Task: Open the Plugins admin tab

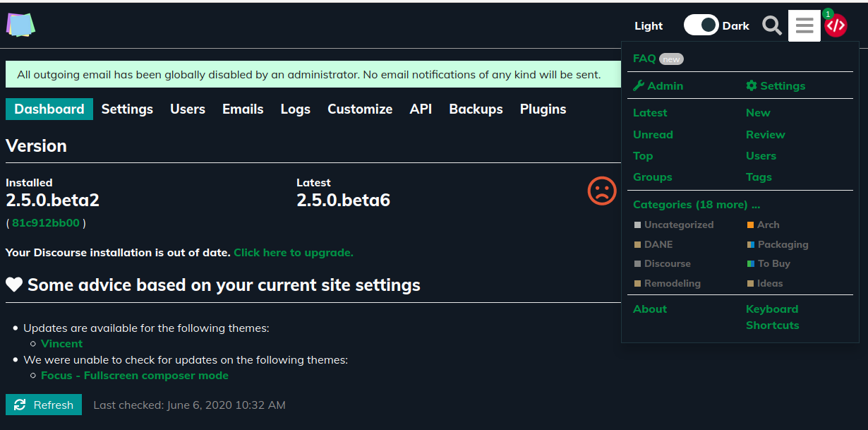Action: coord(543,109)
